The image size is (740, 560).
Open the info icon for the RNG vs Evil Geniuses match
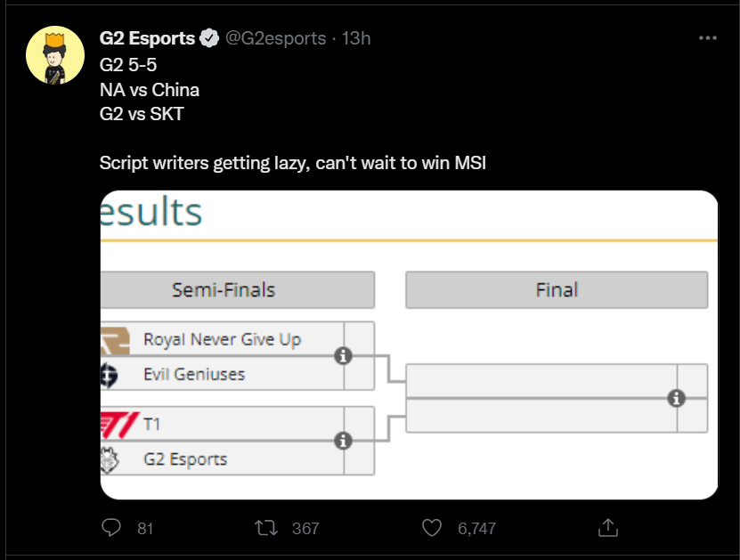tap(343, 356)
